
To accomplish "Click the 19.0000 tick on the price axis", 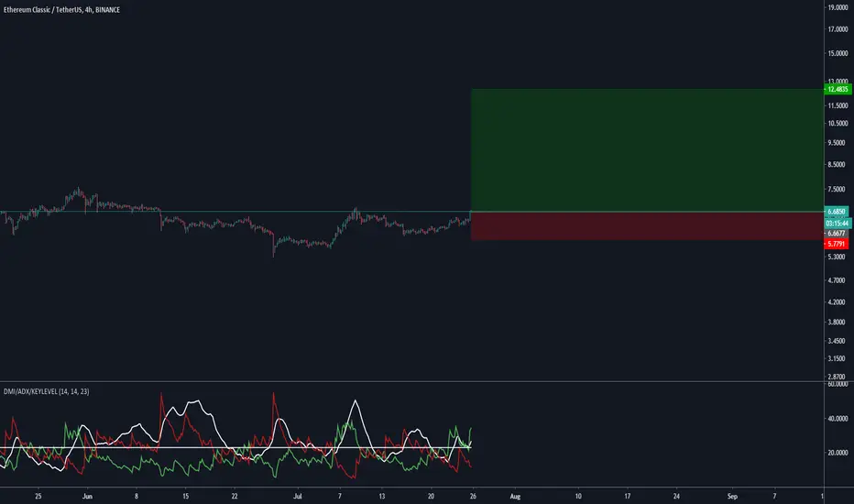I will click(838, 7).
